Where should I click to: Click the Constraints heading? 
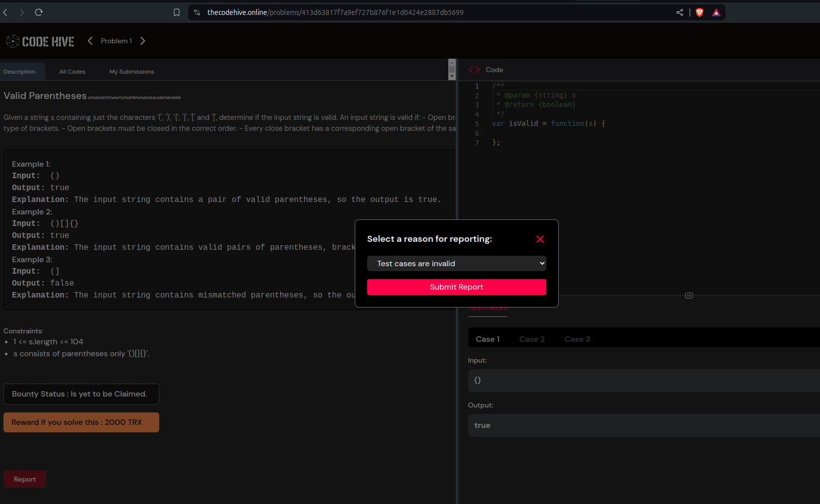23,331
